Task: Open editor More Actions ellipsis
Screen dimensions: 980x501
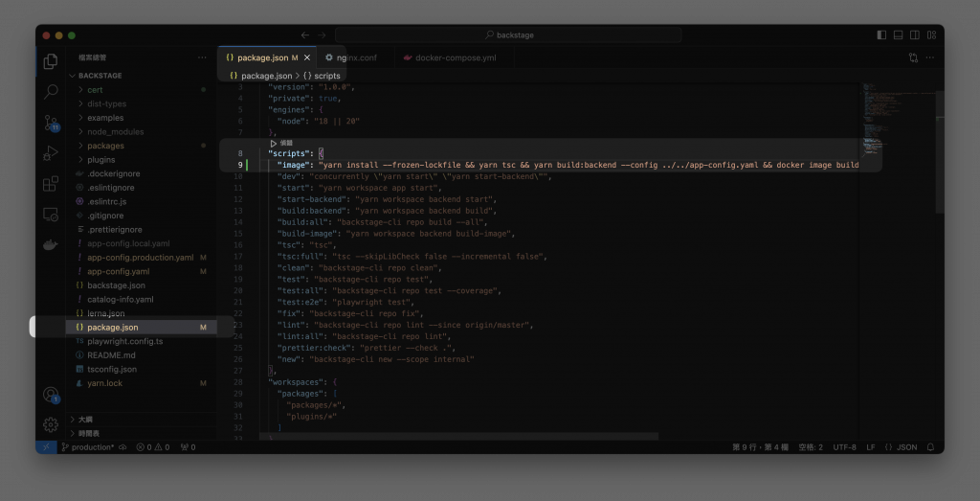Action: [930, 57]
